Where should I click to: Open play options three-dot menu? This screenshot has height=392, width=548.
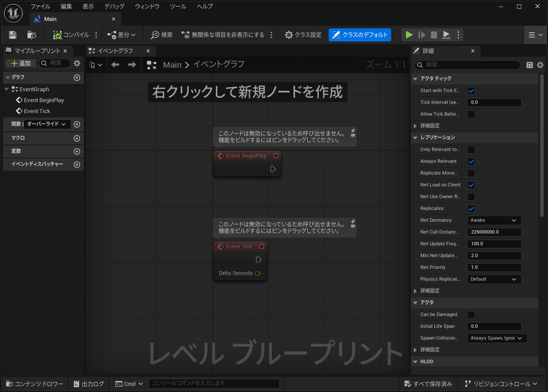(x=458, y=35)
